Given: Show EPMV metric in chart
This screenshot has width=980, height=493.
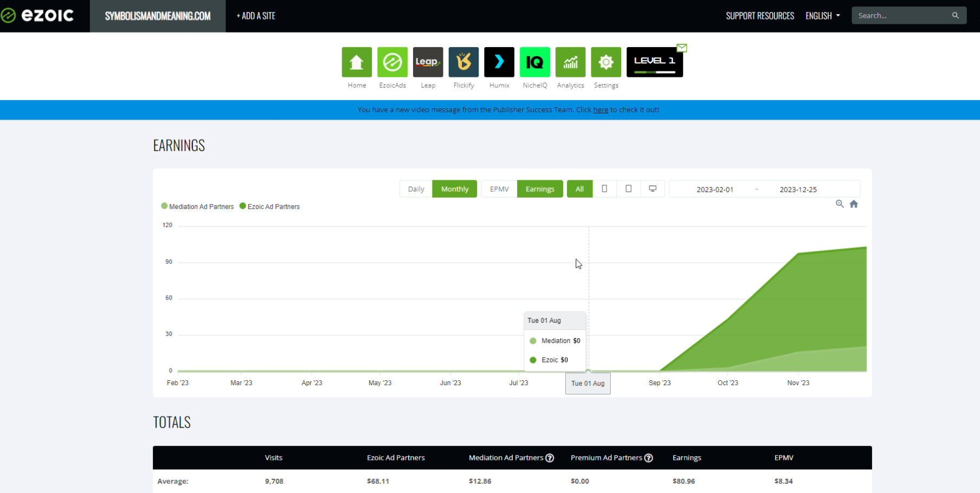Looking at the screenshot, I should 499,189.
